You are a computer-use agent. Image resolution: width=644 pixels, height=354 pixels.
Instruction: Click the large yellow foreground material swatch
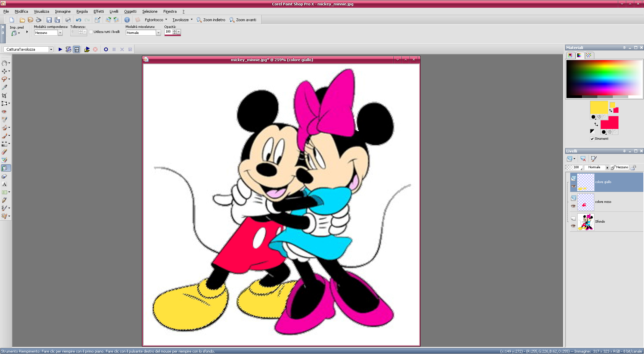(x=599, y=107)
